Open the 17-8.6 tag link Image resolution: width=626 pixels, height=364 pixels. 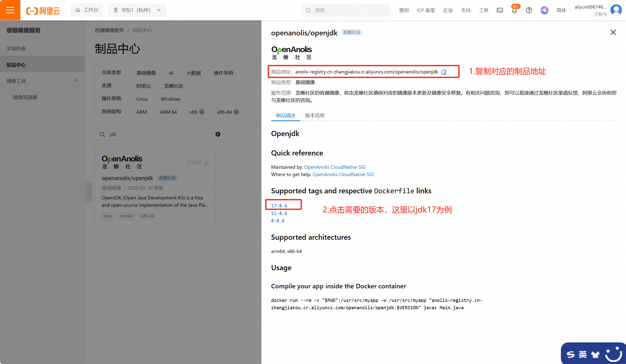pos(279,206)
